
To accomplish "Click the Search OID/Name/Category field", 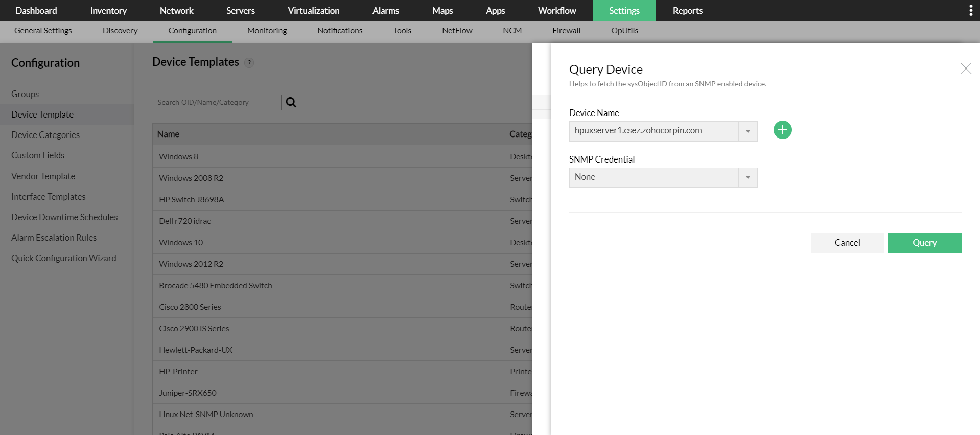I will [x=217, y=102].
